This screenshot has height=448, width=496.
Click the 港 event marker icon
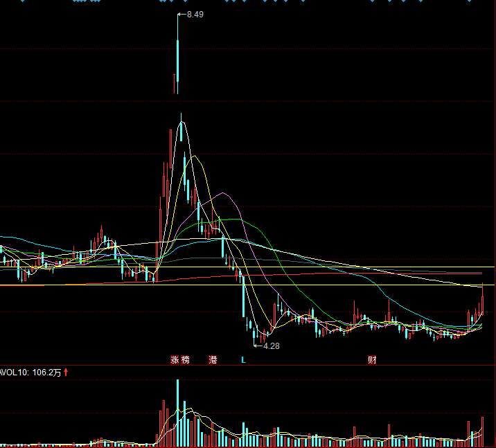pos(213,360)
